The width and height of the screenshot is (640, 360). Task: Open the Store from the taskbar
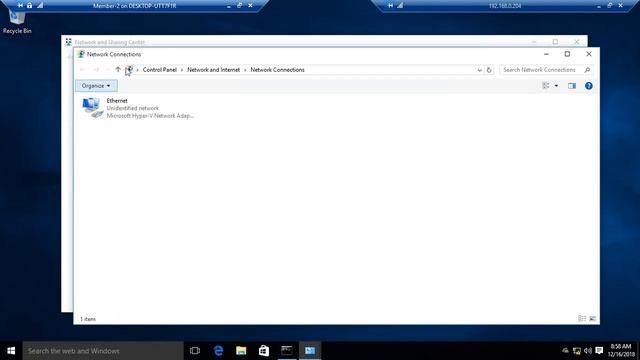[x=264, y=351]
